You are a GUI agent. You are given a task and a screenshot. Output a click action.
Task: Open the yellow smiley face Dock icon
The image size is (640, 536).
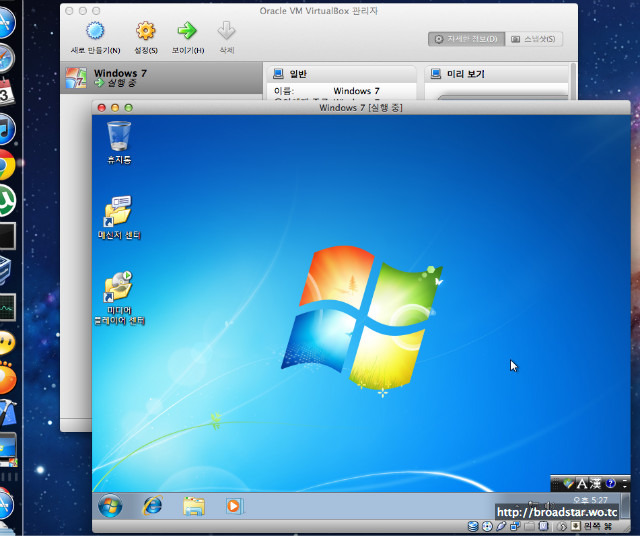[x=6, y=343]
